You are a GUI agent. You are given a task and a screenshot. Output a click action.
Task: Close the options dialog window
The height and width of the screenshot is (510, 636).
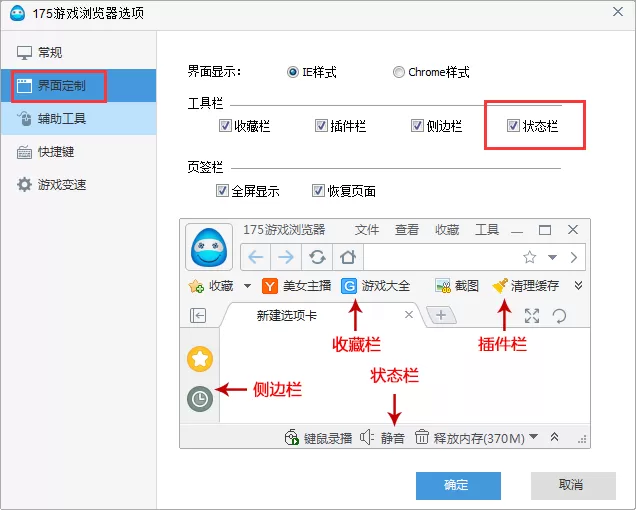(618, 12)
